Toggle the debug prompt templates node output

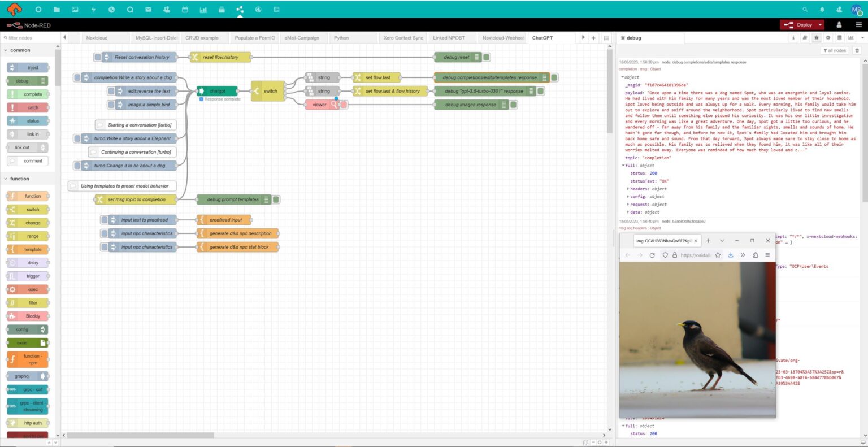(275, 199)
